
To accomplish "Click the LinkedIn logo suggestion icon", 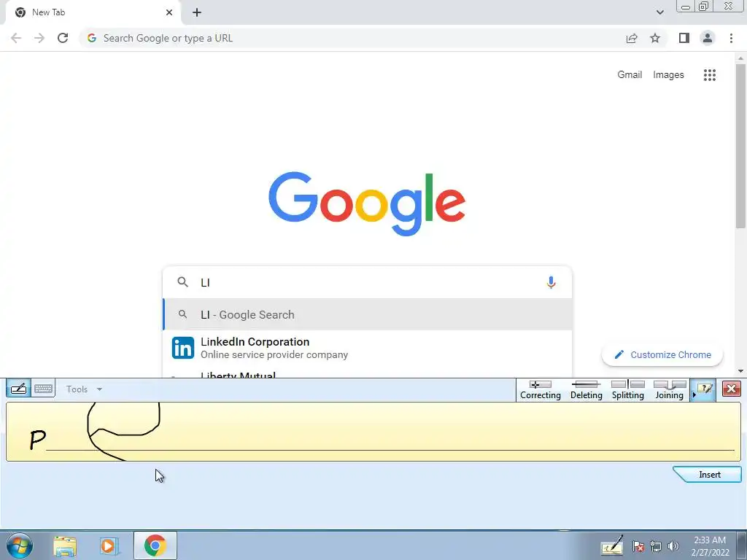I will 183,348.
